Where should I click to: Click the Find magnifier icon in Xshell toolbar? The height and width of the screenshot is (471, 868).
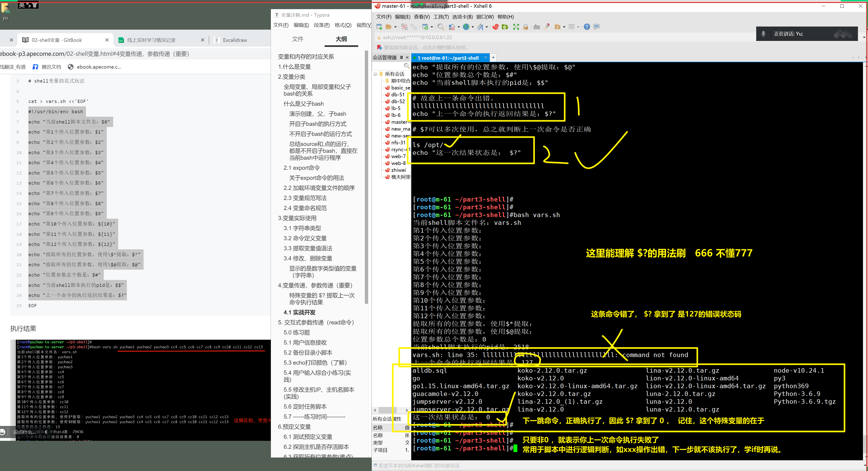pos(441,27)
